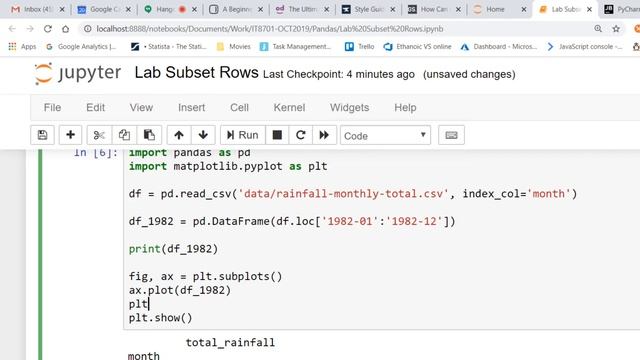
Task: Open the Kernel menu
Action: click(289, 107)
